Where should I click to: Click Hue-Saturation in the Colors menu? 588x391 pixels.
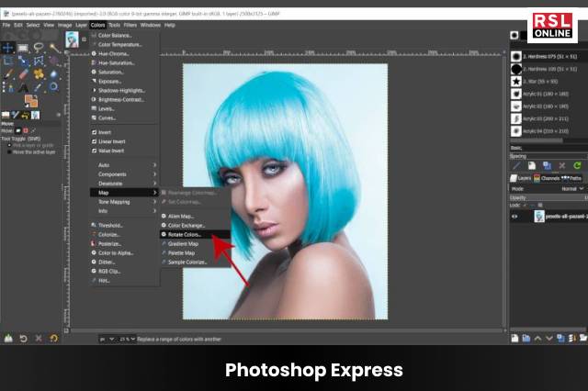(124, 63)
